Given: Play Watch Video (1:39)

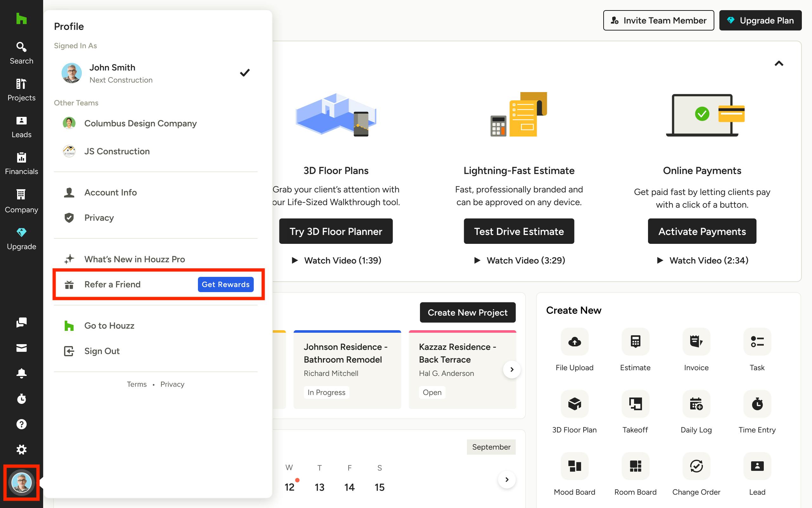Looking at the screenshot, I should click(336, 260).
